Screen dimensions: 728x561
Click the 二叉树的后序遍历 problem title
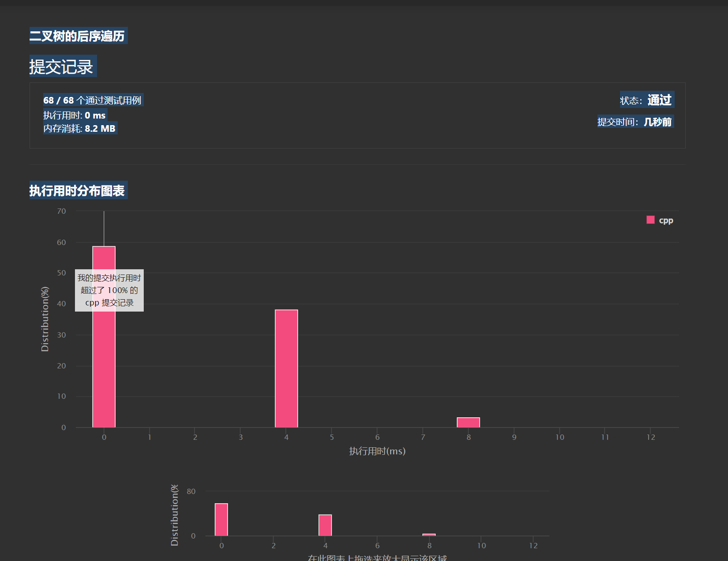pos(78,35)
